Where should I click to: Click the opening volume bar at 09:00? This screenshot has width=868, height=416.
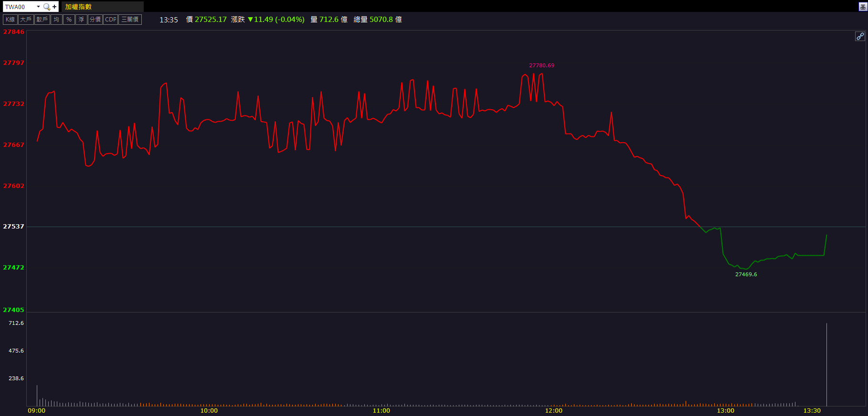tap(37, 395)
